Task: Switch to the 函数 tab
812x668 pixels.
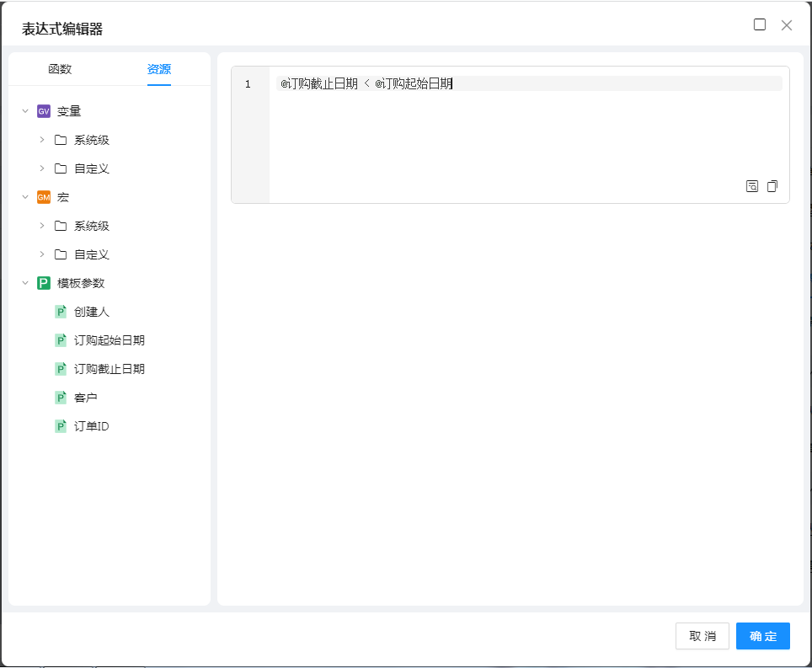Action: click(60, 69)
